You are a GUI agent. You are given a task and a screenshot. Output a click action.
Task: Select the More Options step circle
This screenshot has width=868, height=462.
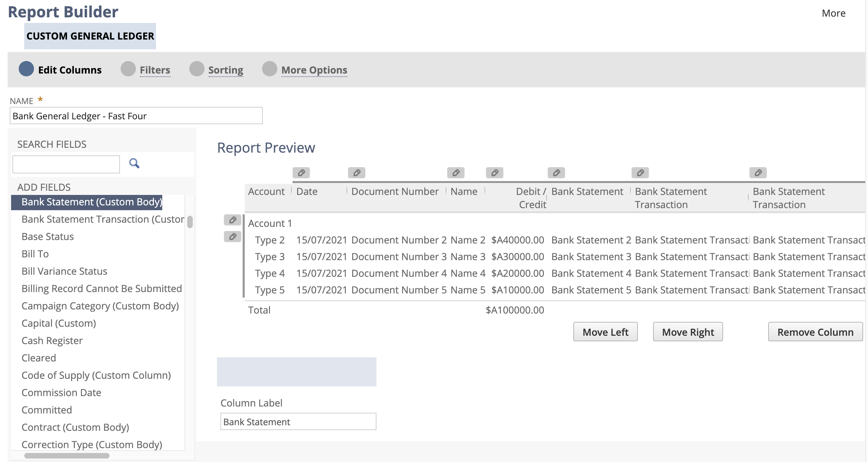[x=269, y=69]
